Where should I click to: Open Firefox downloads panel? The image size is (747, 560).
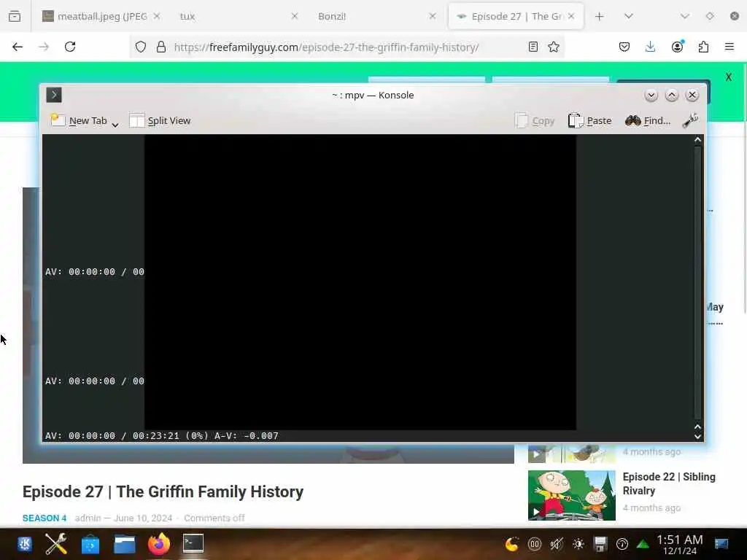pyautogui.click(x=650, y=47)
